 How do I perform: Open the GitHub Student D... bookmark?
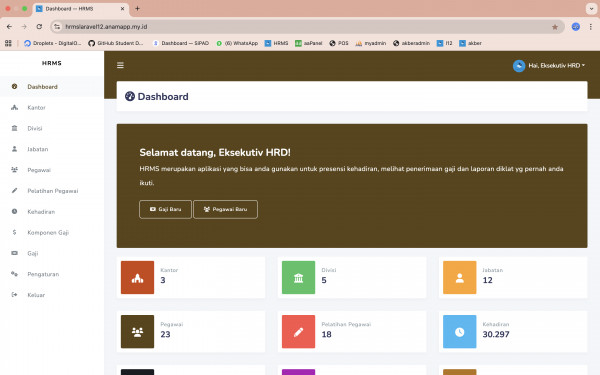[116, 43]
